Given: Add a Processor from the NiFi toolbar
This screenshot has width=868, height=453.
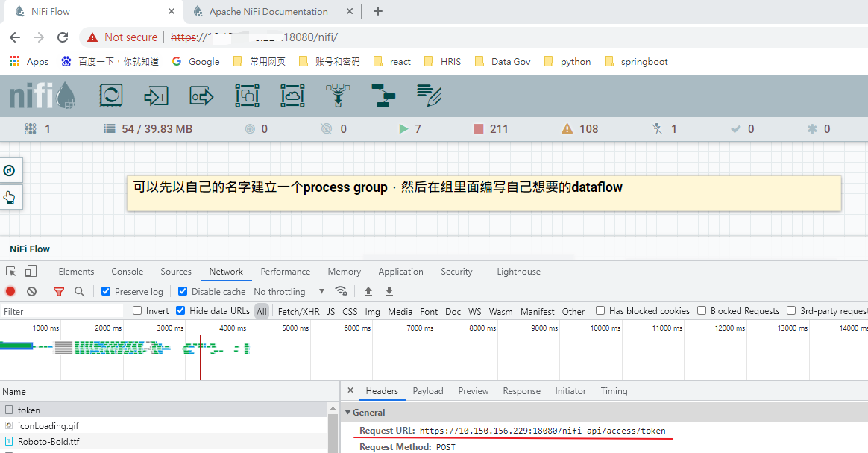Looking at the screenshot, I should pyautogui.click(x=110, y=96).
